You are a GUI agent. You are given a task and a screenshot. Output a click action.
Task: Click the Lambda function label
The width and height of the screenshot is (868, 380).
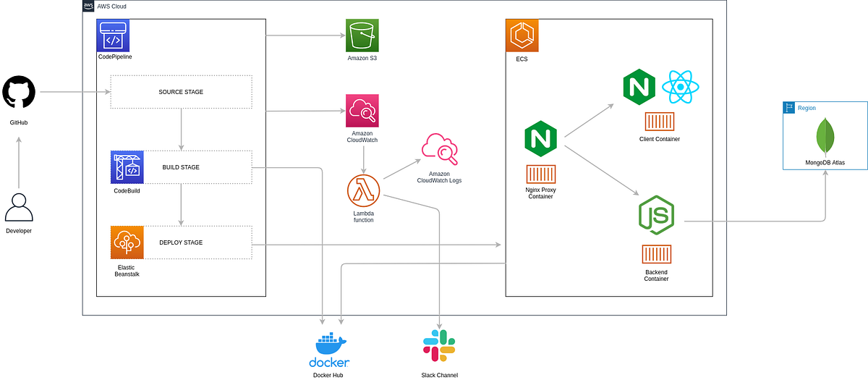(364, 216)
